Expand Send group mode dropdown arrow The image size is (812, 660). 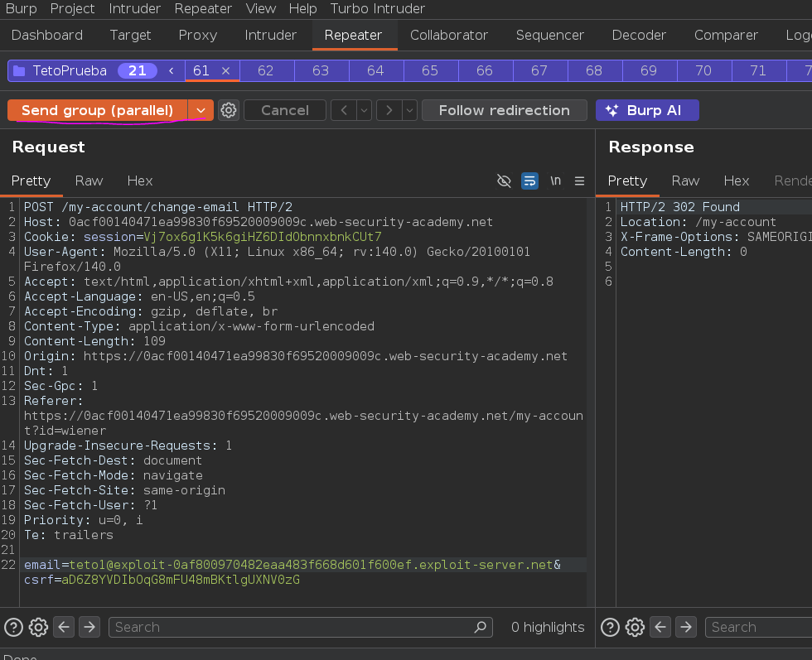pos(201,110)
